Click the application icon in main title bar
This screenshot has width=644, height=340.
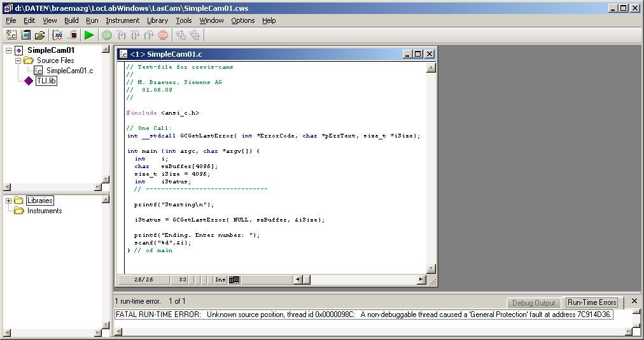pos(8,8)
